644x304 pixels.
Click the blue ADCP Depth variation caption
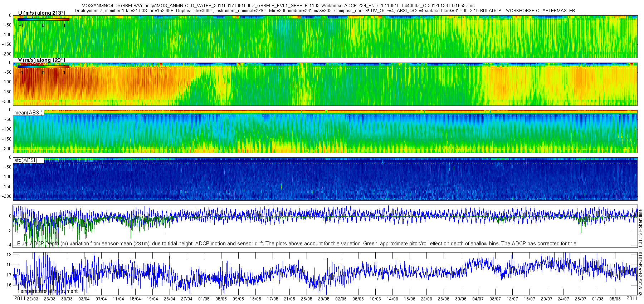pos(297,244)
